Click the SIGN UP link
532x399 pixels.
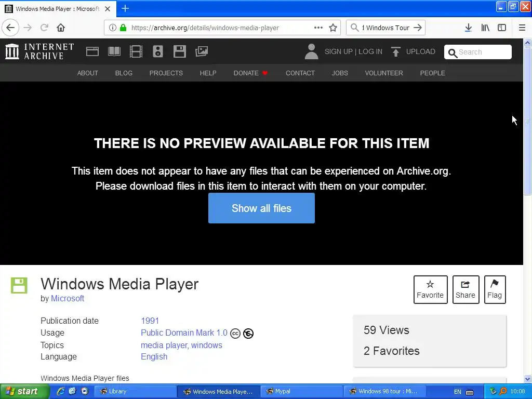point(339,51)
